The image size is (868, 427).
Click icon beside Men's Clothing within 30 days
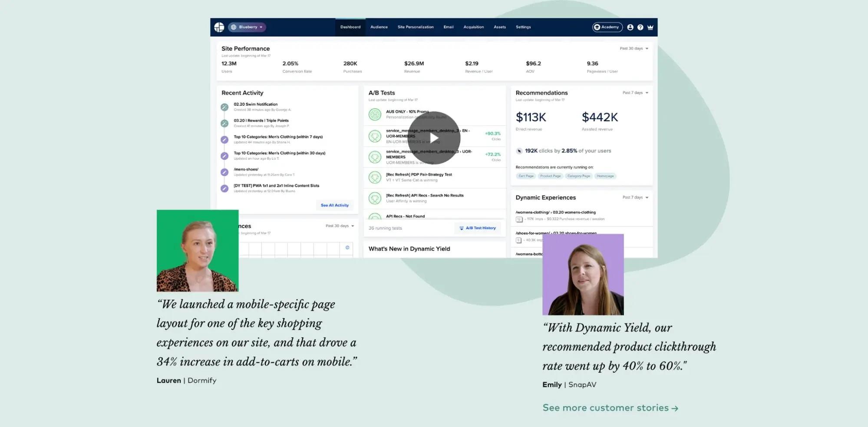click(x=224, y=156)
